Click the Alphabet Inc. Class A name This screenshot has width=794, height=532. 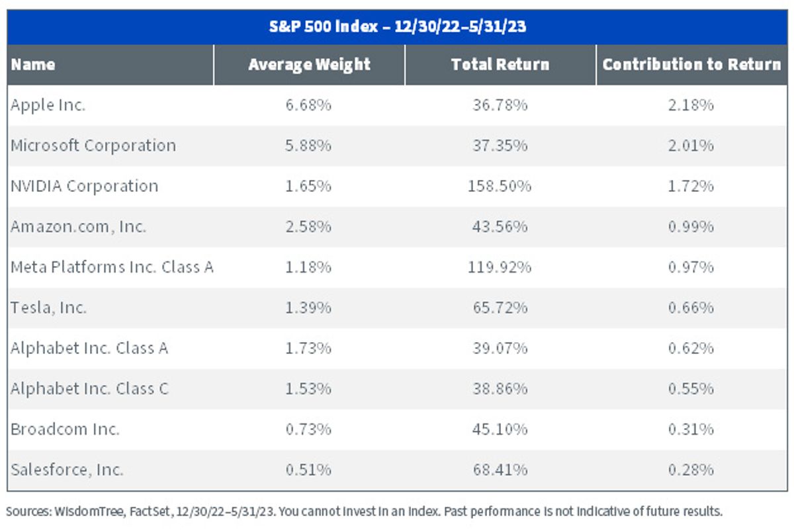pyautogui.click(x=89, y=348)
